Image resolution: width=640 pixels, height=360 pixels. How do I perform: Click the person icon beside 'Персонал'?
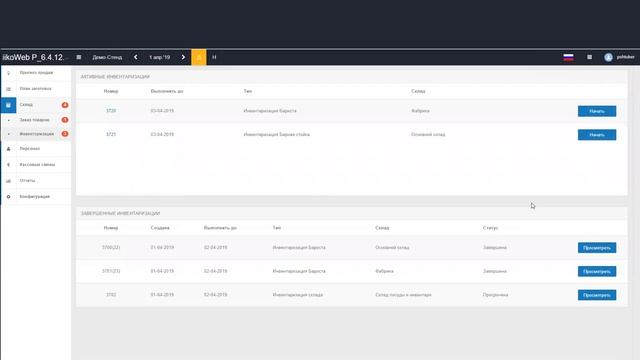tap(8, 149)
